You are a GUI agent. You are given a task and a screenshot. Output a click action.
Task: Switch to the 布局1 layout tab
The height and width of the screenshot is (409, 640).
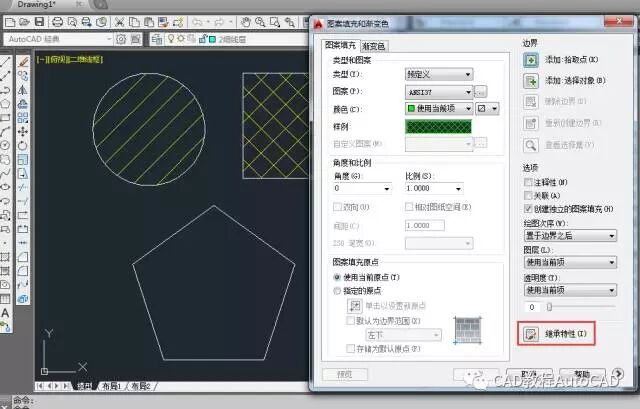[115, 386]
